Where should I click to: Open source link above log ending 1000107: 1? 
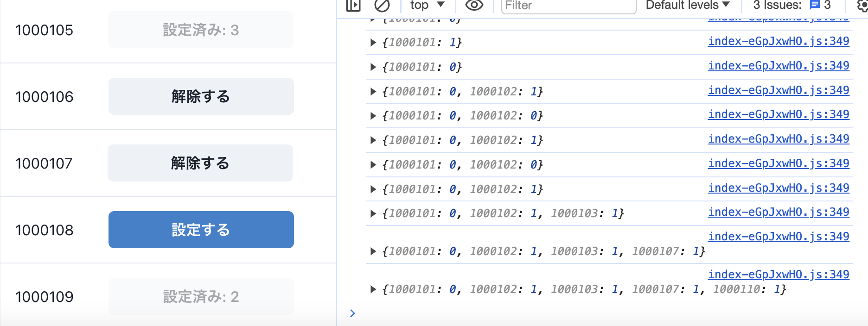(779, 237)
